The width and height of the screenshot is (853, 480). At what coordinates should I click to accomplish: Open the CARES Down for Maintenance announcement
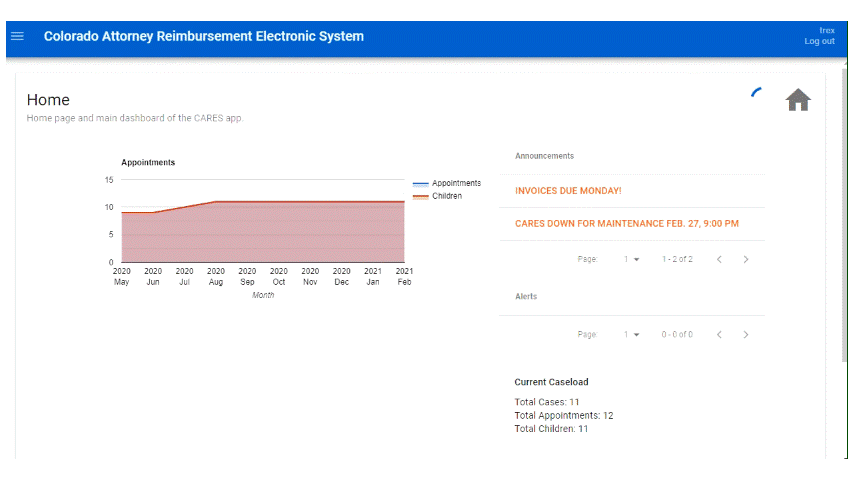(627, 224)
